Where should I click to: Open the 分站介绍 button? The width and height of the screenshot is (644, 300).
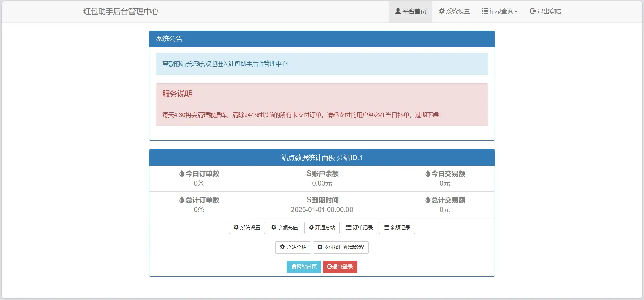(x=293, y=247)
